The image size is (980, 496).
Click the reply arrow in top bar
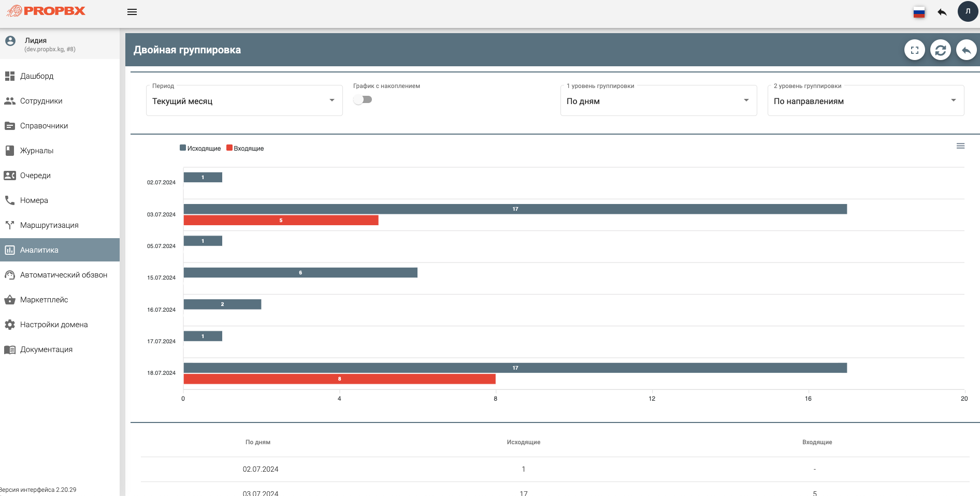point(942,12)
